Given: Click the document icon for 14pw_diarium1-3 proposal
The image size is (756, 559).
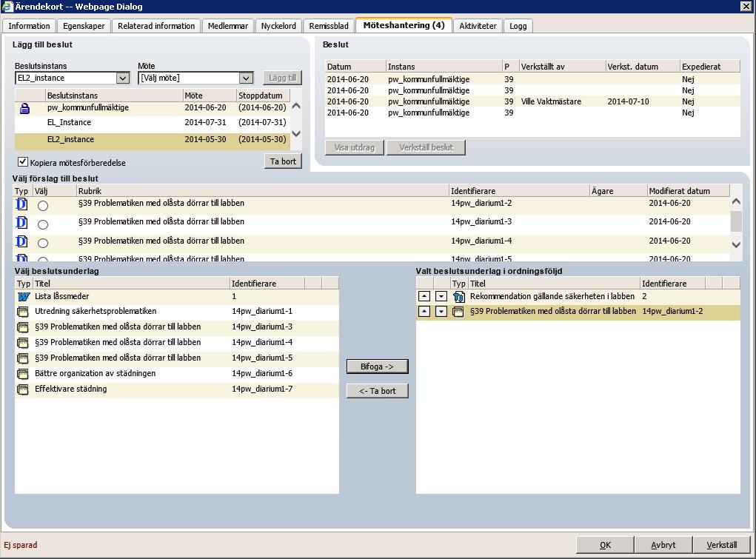Looking at the screenshot, I should coord(21,223).
